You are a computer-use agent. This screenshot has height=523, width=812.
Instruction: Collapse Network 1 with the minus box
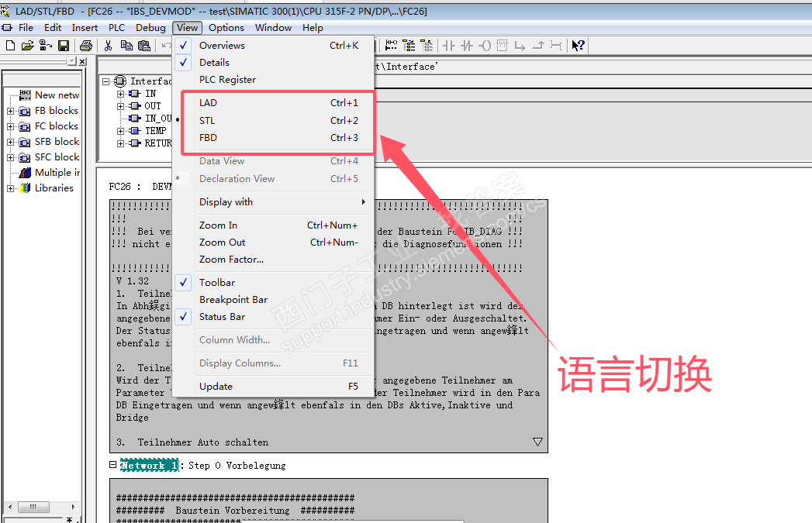click(113, 465)
